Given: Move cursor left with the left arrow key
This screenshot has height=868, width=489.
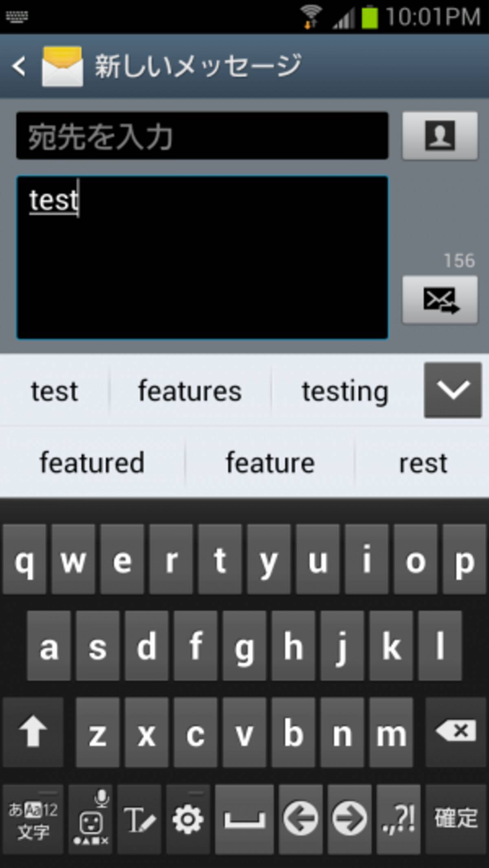Looking at the screenshot, I should coord(300,819).
